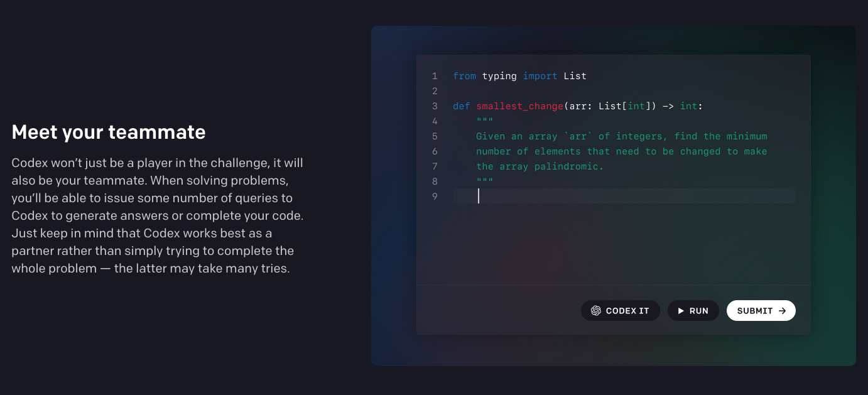Select the Meet your teammate heading
Viewport: 868px width, 395px height.
(109, 133)
